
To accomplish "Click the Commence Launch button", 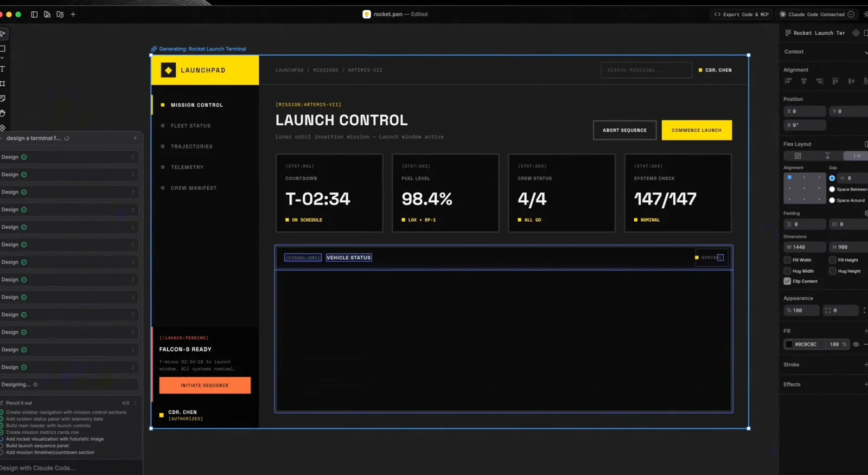I will [x=696, y=130].
